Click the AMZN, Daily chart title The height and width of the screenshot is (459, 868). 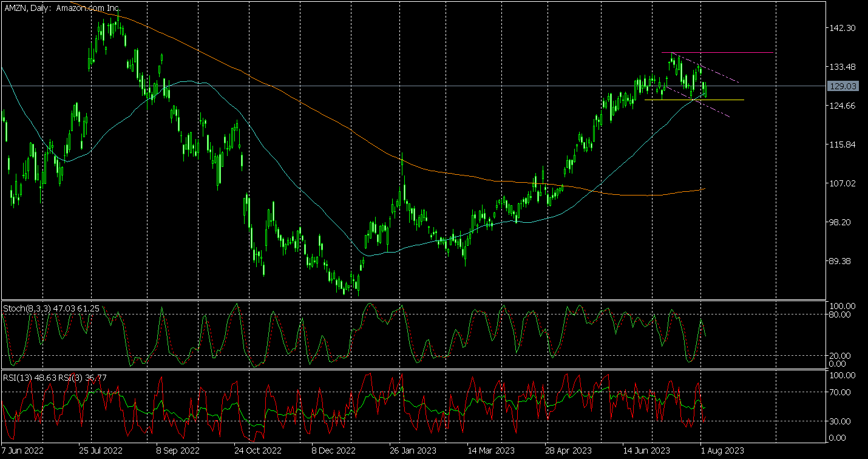61,8
